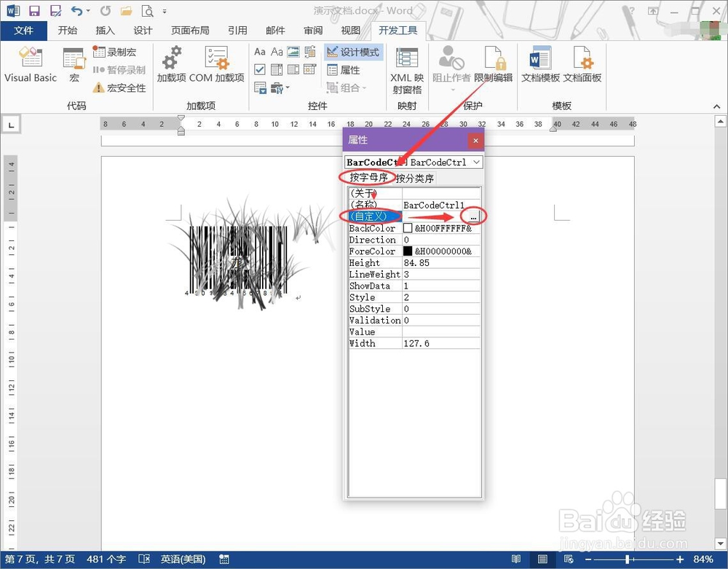728x569 pixels.
Task: Switch to the Review (审阅) tab
Action: coord(313,31)
